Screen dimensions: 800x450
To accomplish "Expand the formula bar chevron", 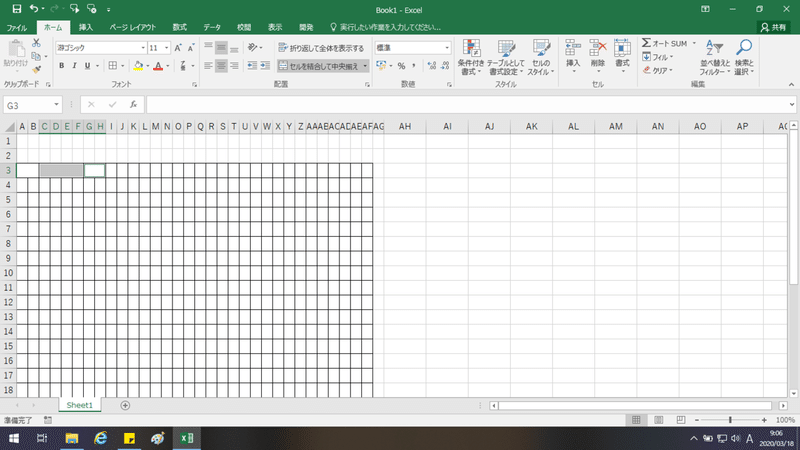I will coord(791,105).
